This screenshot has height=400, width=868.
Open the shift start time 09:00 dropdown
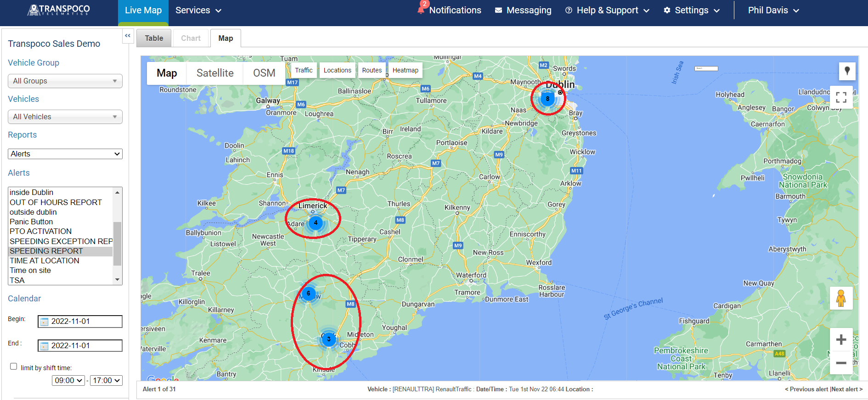click(68, 380)
